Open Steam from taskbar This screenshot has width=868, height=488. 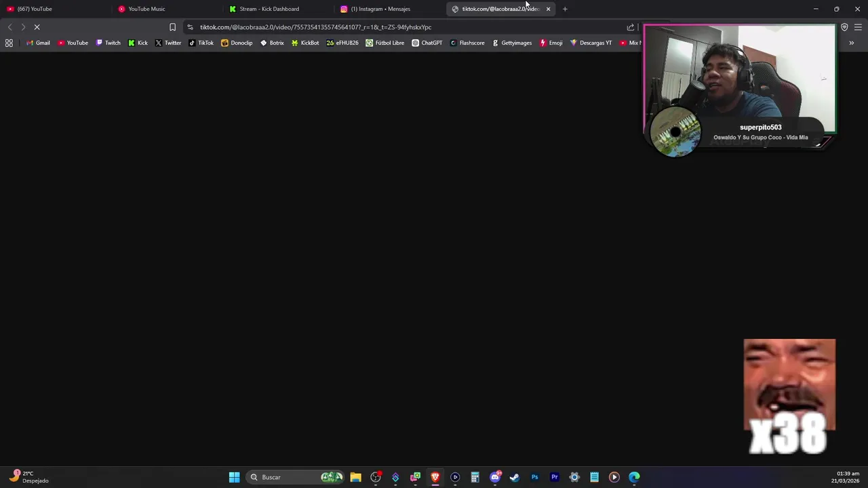515,477
